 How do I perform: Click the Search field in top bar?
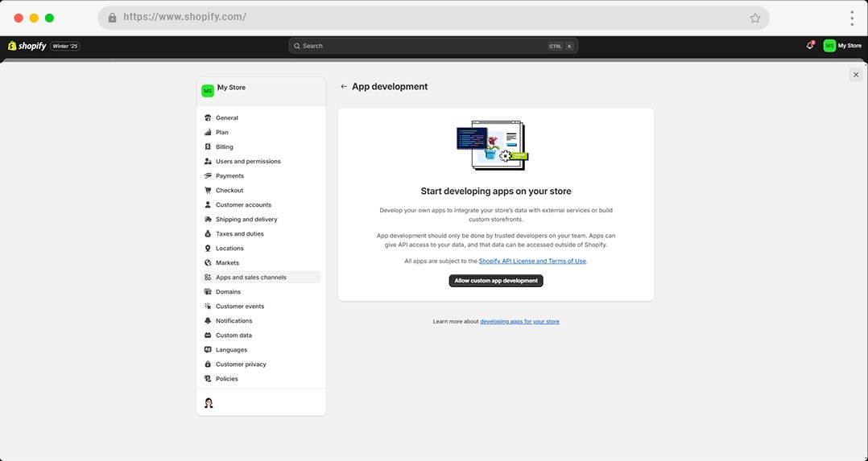pos(433,46)
